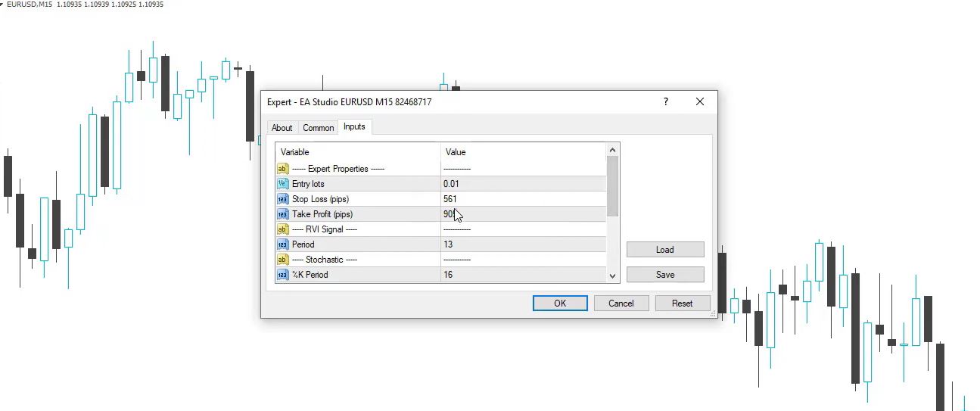Image resolution: width=980 pixels, height=411 pixels.
Task: Click the Stop Loss row's integer icon
Action: pyautogui.click(x=283, y=199)
